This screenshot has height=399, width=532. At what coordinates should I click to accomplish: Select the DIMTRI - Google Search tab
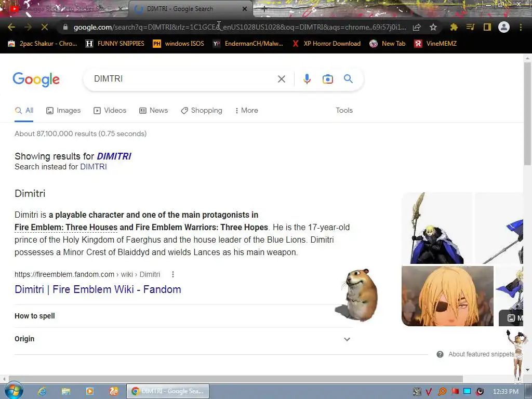(190, 9)
